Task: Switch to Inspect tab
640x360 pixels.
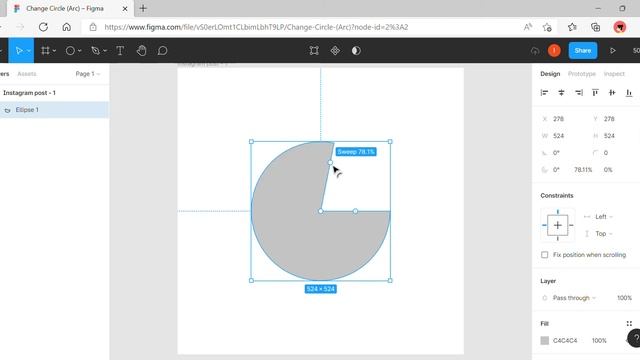Action: [x=614, y=74]
